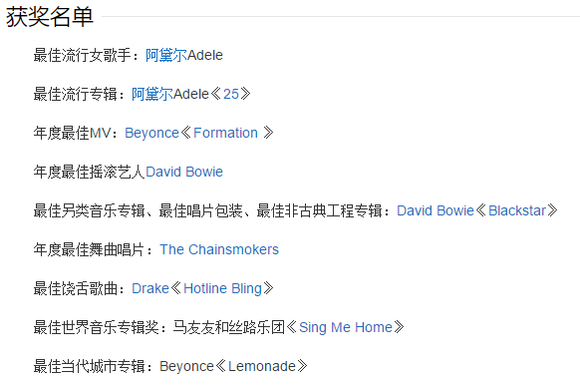
Task: Click the 最佳饶舌歌曲 label
Action: (x=75, y=288)
